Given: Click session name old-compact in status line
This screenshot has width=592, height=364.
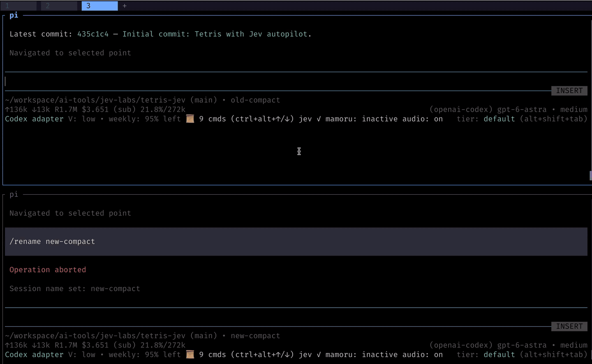Looking at the screenshot, I should coord(255,100).
